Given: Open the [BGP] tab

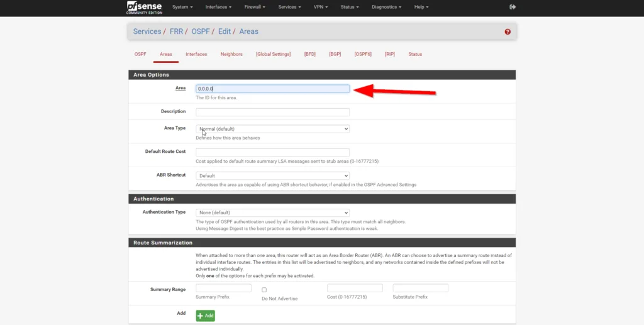Looking at the screenshot, I should click(x=335, y=54).
